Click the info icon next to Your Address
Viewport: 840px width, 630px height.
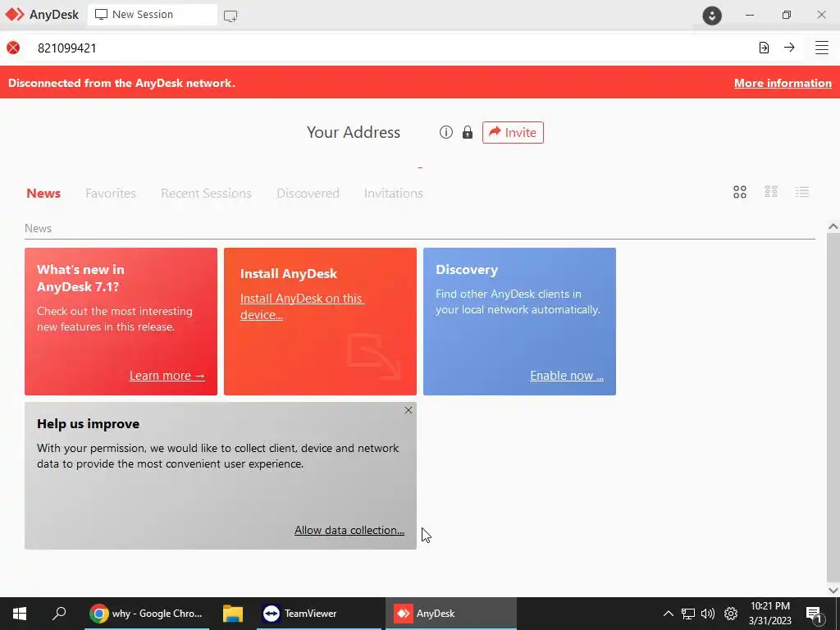click(x=445, y=132)
